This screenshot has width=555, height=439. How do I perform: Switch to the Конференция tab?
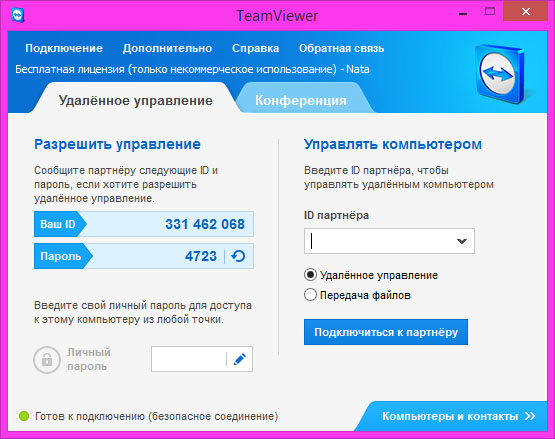coord(301,101)
